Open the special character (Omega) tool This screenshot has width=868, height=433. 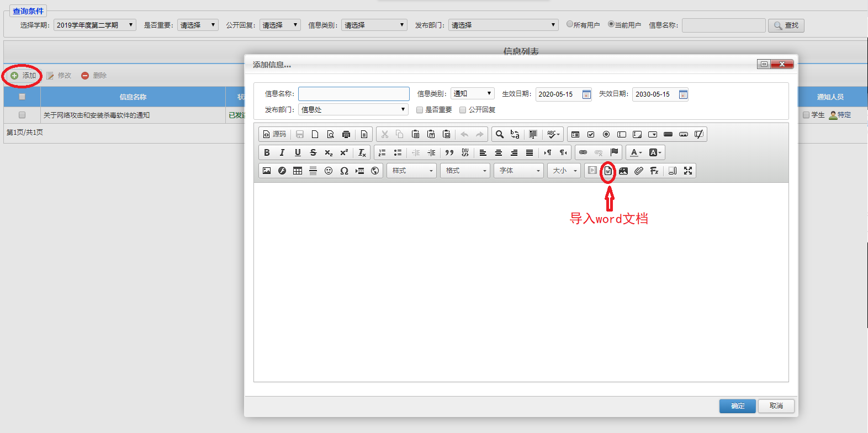(344, 171)
